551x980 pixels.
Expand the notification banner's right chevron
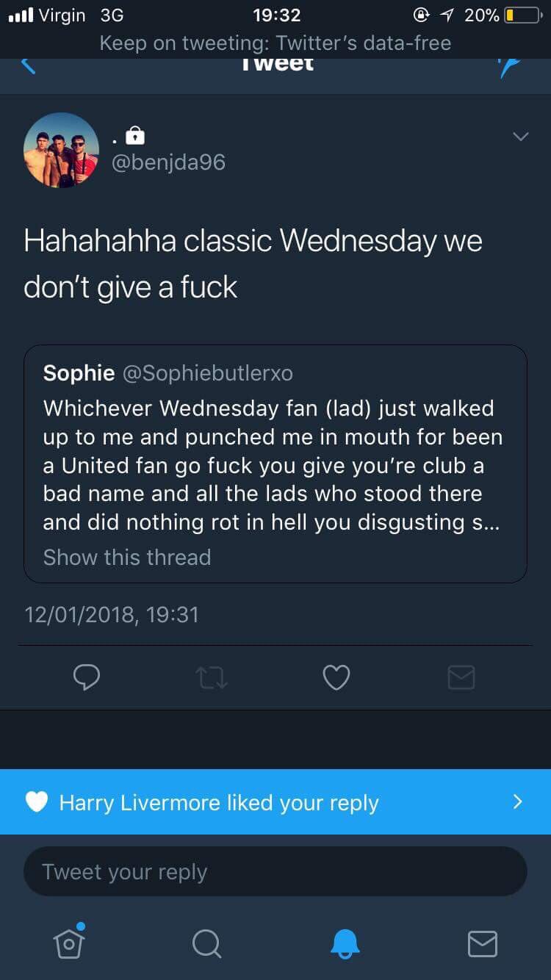[518, 801]
